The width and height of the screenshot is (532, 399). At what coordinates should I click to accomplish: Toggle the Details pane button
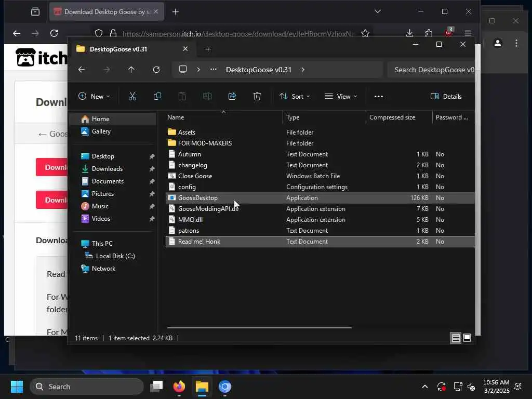(446, 96)
